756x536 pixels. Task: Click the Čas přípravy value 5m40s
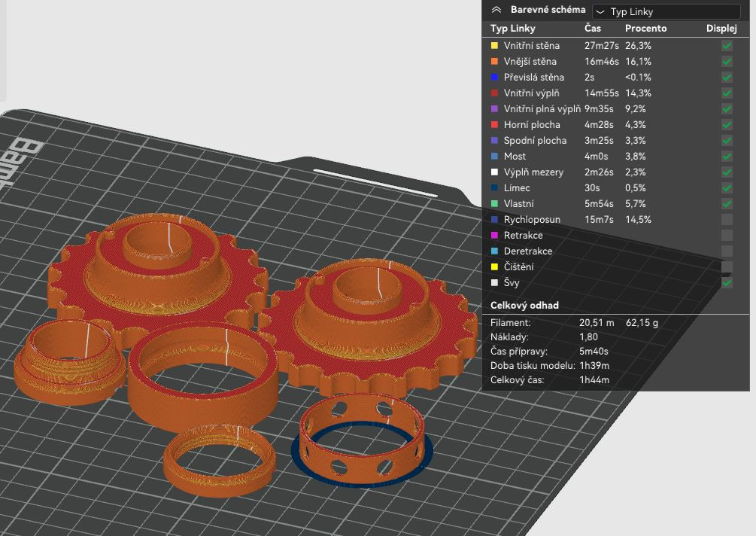click(x=594, y=352)
